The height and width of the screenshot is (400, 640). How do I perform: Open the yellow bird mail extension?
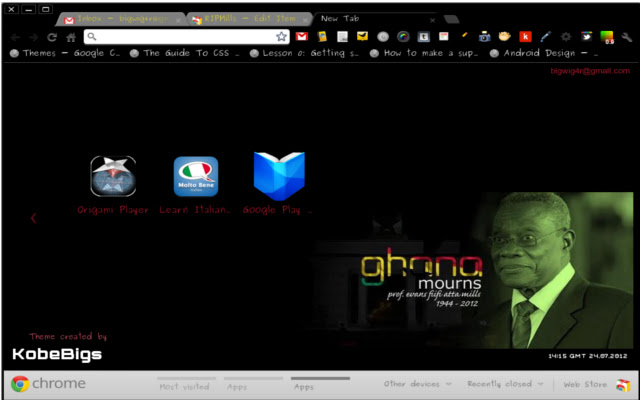[x=362, y=36]
